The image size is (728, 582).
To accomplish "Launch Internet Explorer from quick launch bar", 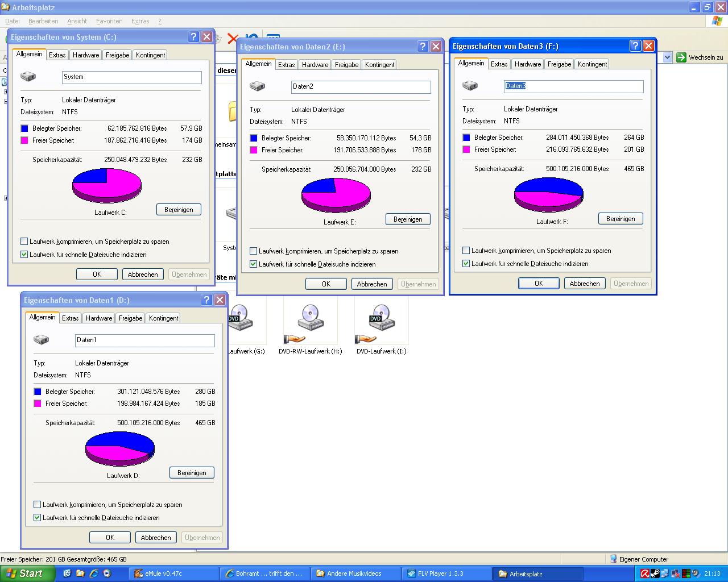I will (94, 573).
